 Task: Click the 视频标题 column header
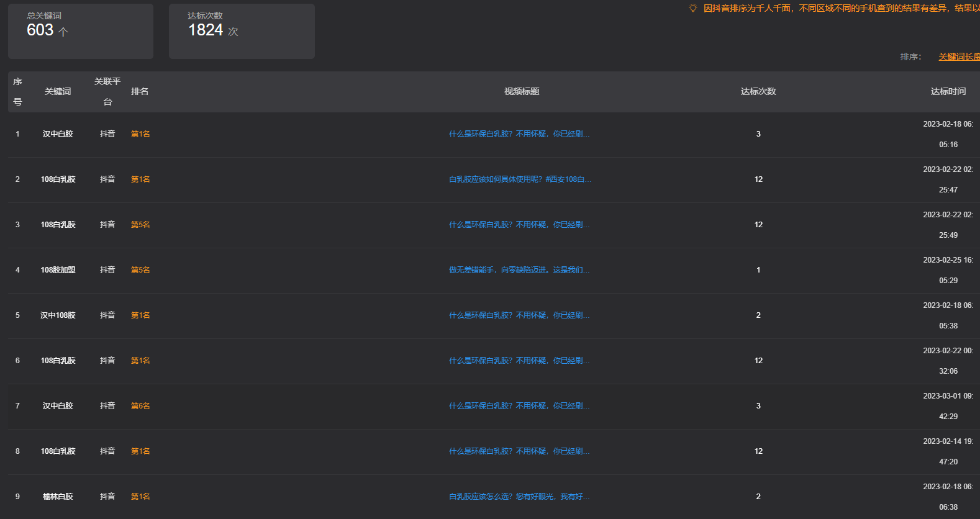coord(522,91)
